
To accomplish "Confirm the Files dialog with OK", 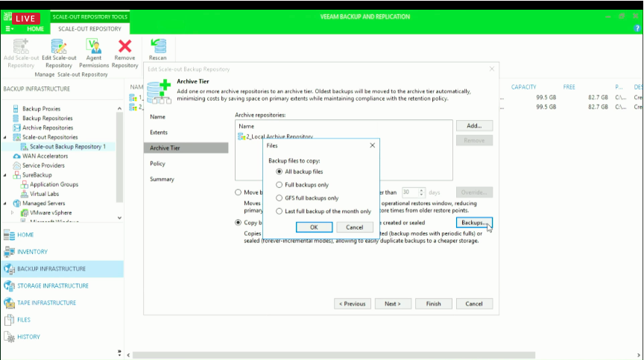I will tap(314, 227).
